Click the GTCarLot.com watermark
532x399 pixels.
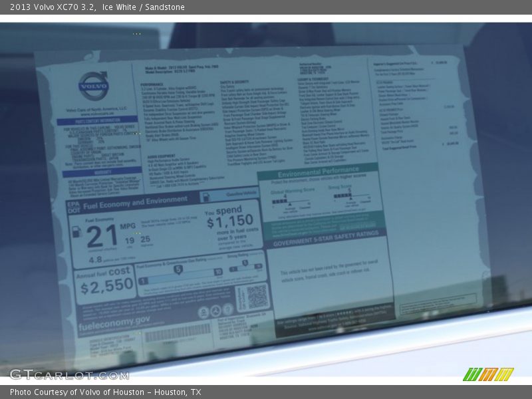(x=68, y=374)
